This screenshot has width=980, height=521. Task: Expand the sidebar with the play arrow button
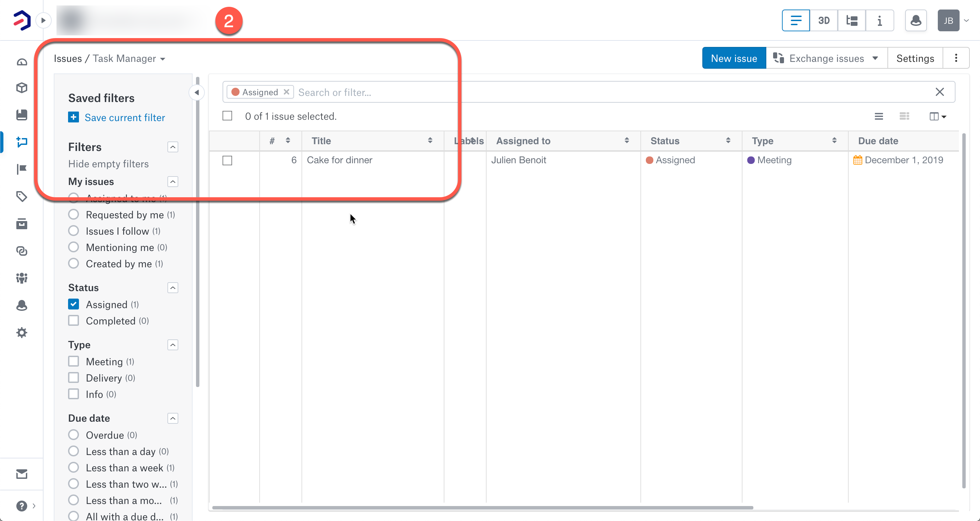point(43,20)
